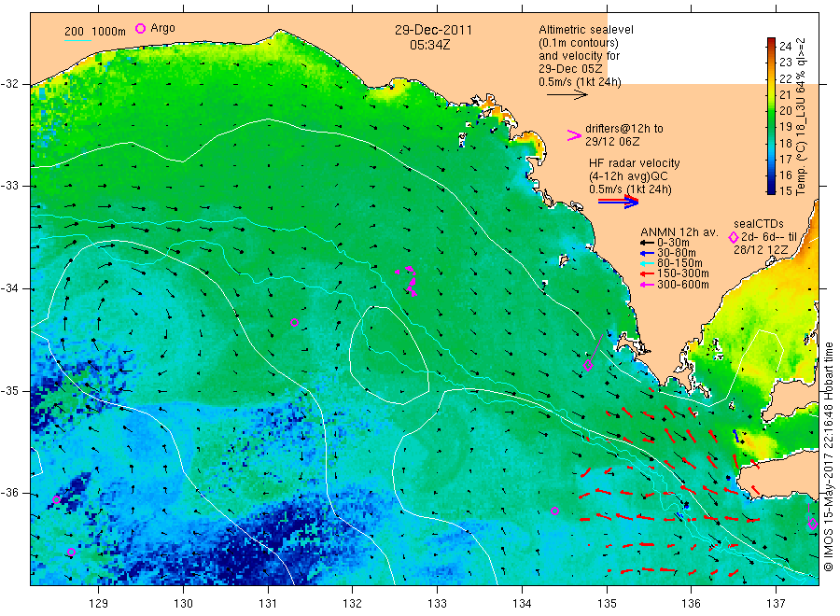The image size is (840, 616).
Task: Click the sealCTD diamond marker near 134.8E
Action: click(588, 366)
